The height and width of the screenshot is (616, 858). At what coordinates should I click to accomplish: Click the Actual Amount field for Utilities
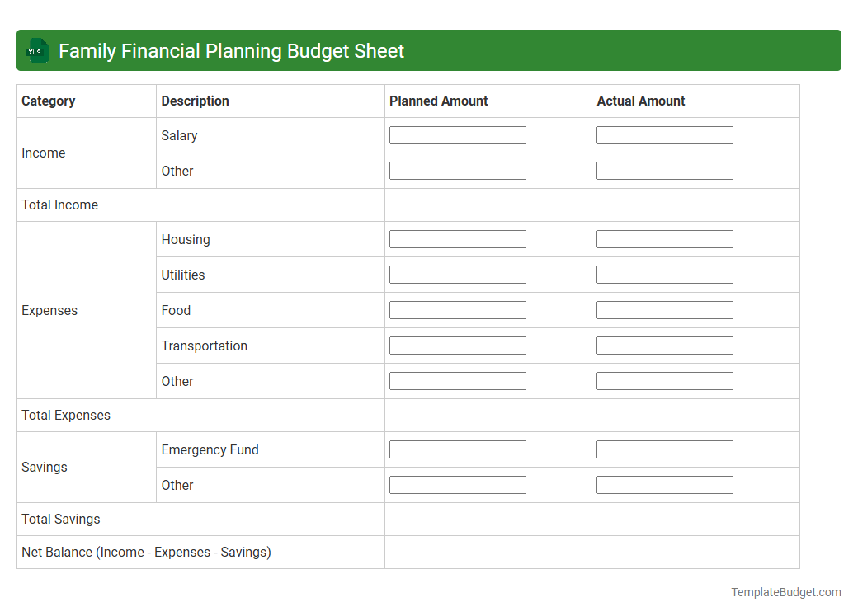click(x=664, y=274)
